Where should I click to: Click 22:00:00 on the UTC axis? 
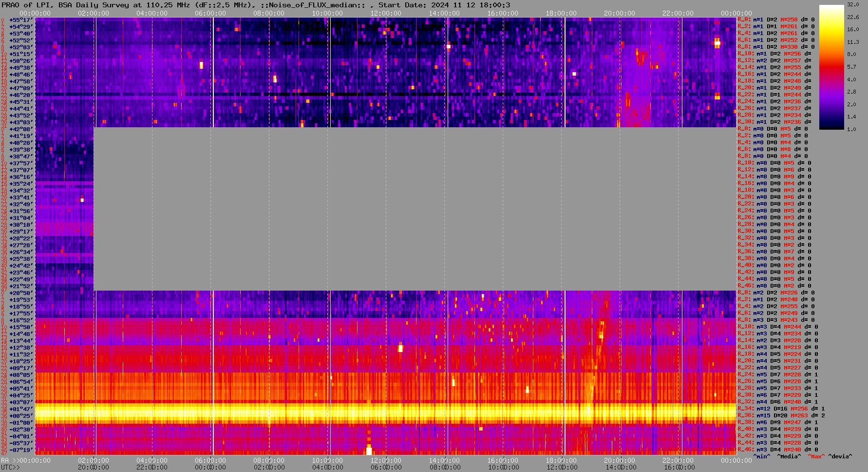click(152, 467)
